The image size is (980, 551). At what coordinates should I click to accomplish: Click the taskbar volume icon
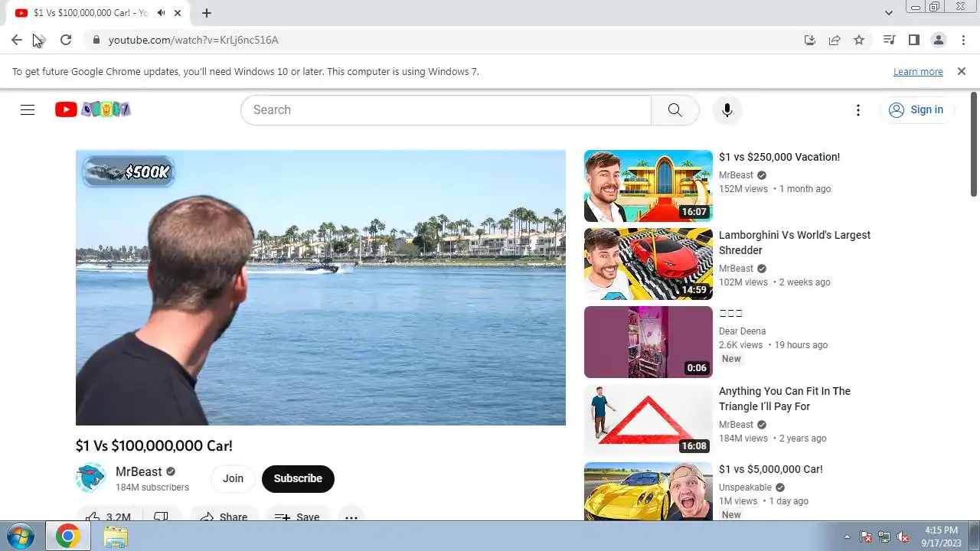pyautogui.click(x=903, y=536)
